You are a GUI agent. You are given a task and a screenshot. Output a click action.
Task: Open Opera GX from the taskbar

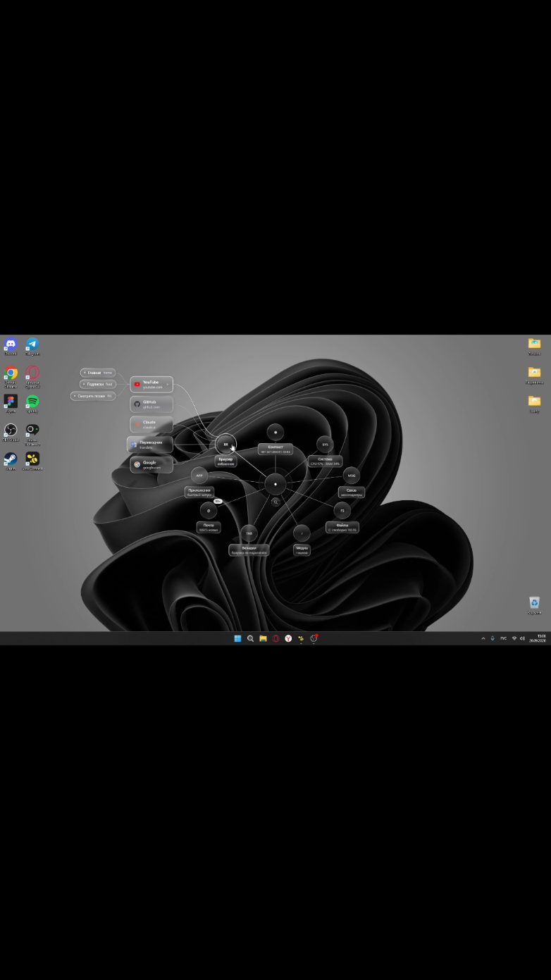click(x=275, y=638)
